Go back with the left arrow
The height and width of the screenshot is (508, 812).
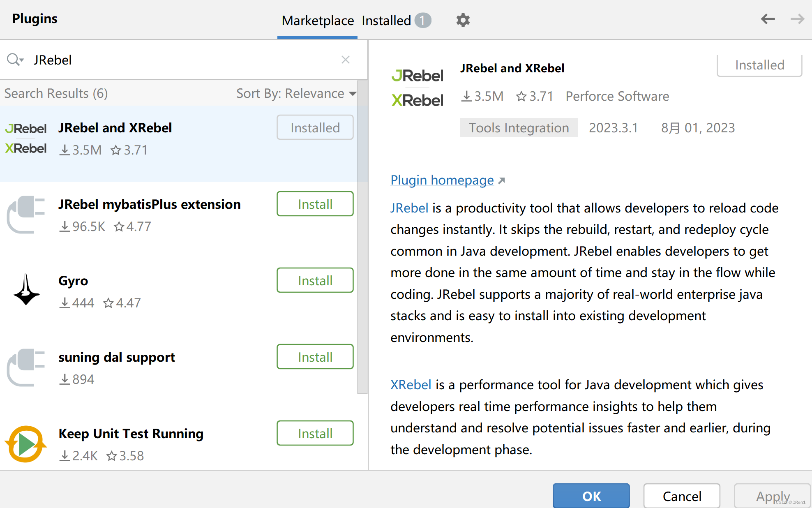(x=768, y=19)
